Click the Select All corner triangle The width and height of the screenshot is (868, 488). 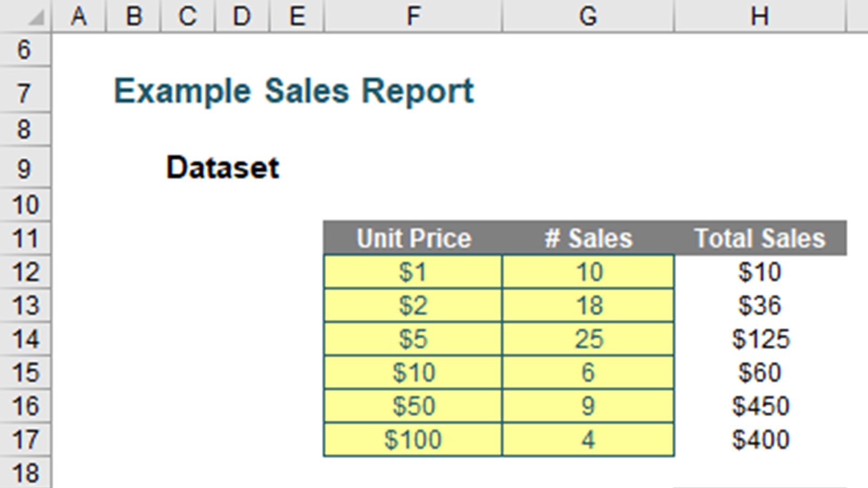click(x=36, y=18)
